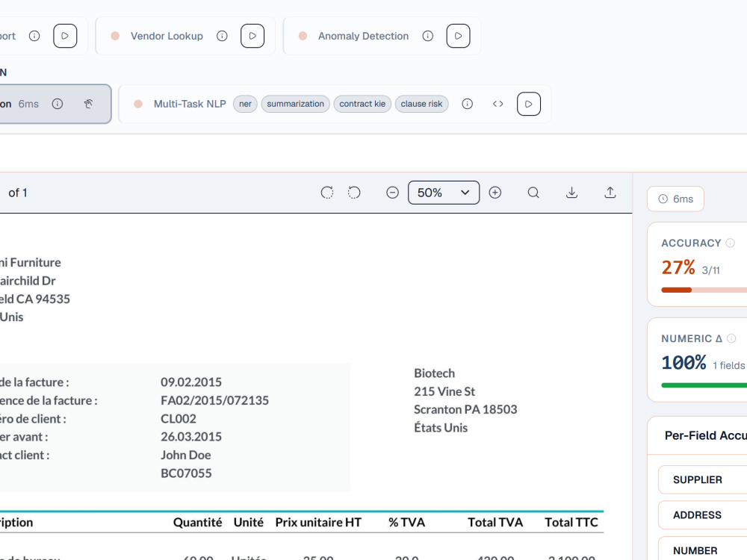The image size is (747, 560).
Task: Click the % TVA column header
Action: [x=406, y=523]
